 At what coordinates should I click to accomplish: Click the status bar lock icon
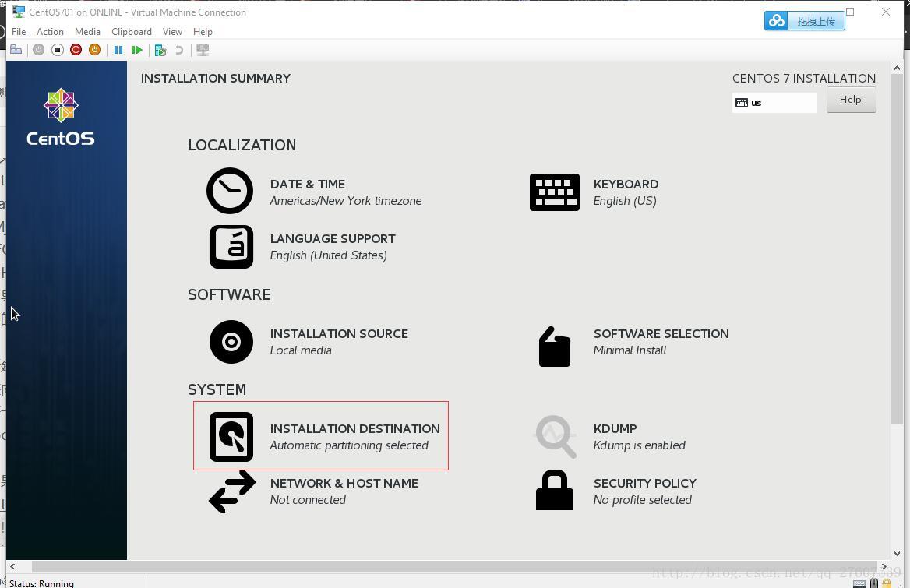(x=886, y=583)
